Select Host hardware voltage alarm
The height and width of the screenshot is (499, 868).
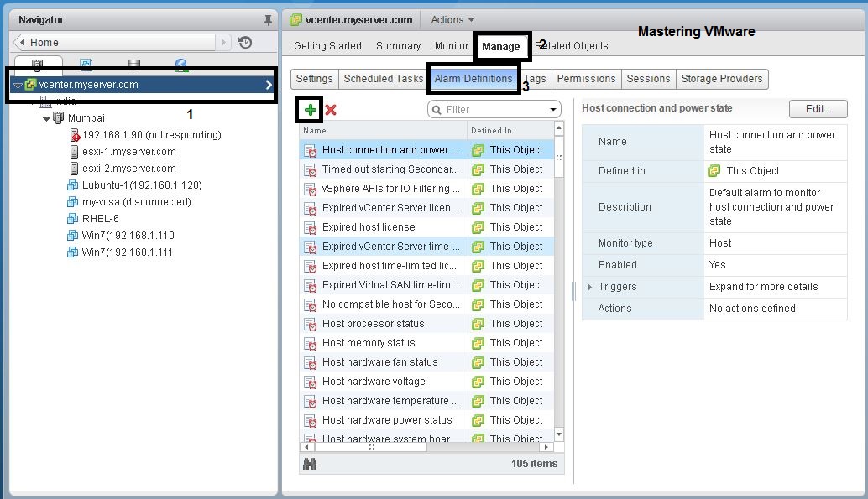426,382
